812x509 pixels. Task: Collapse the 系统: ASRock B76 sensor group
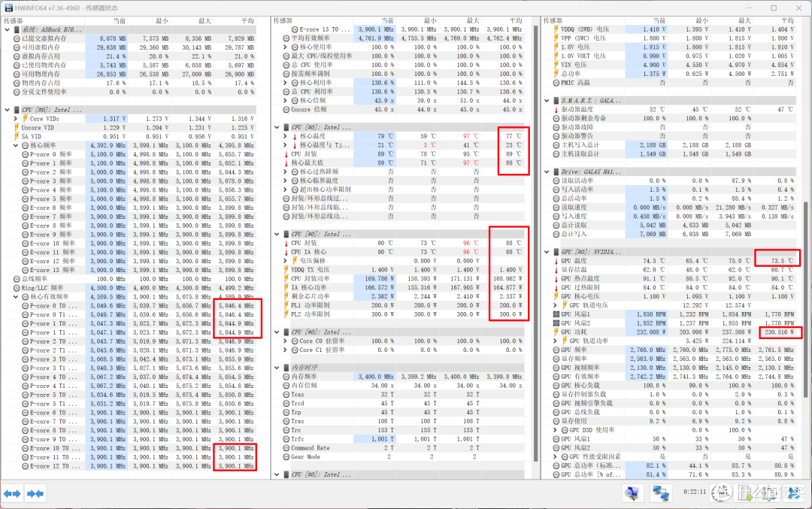click(7, 29)
